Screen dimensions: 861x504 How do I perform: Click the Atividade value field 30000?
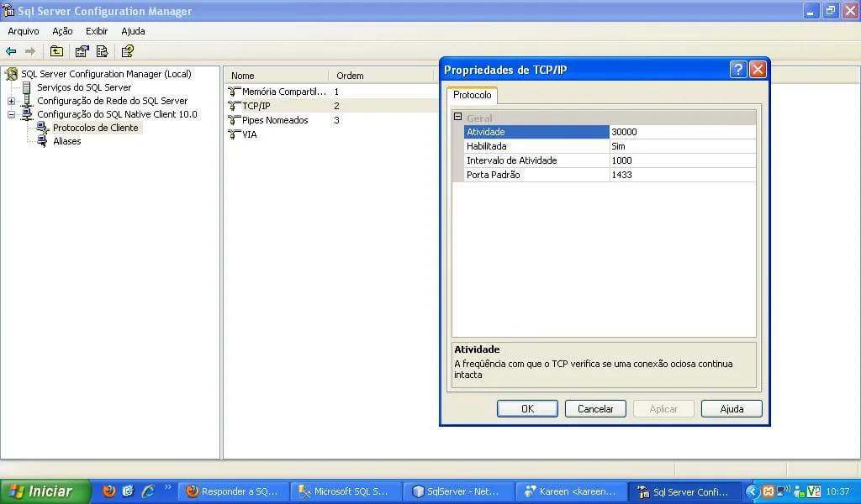tap(683, 132)
